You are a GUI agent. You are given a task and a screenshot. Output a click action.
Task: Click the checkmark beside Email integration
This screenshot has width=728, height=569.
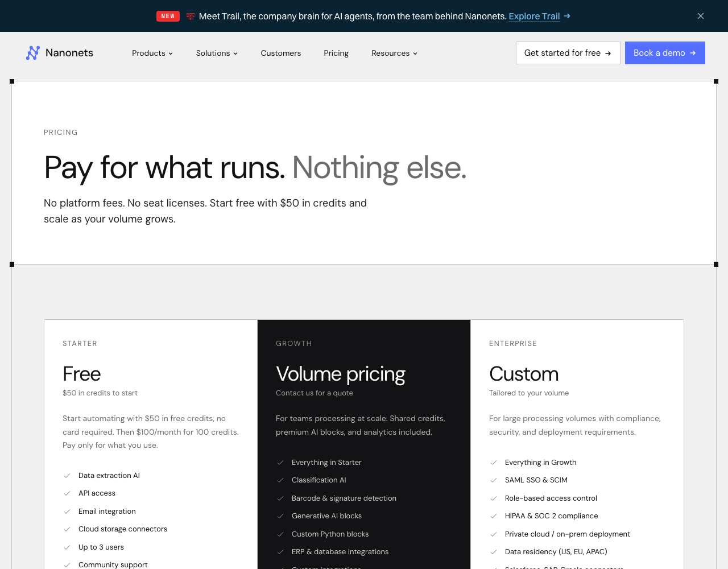point(67,512)
